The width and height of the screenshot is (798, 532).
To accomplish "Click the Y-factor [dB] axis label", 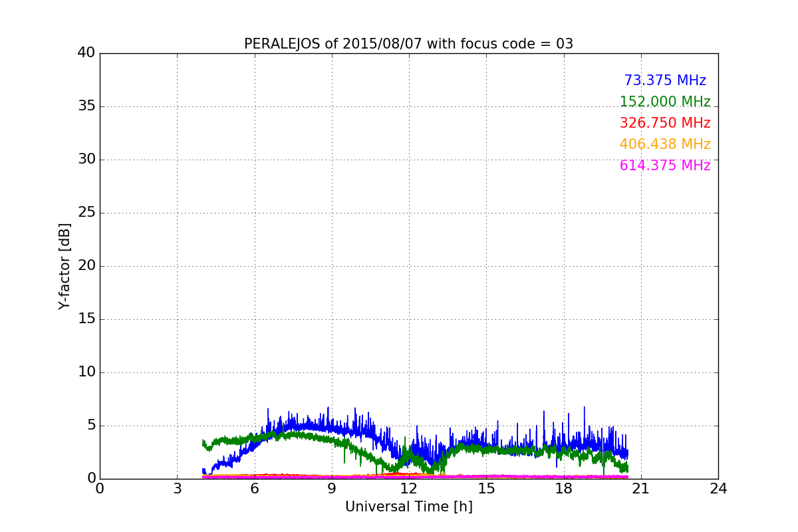I will point(65,266).
